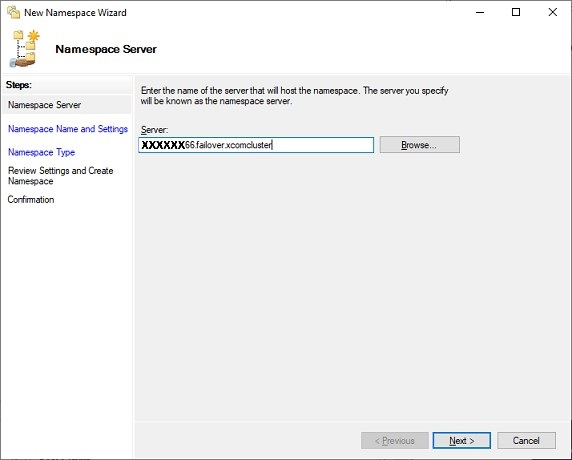Click the Server field label

pyautogui.click(x=154, y=130)
